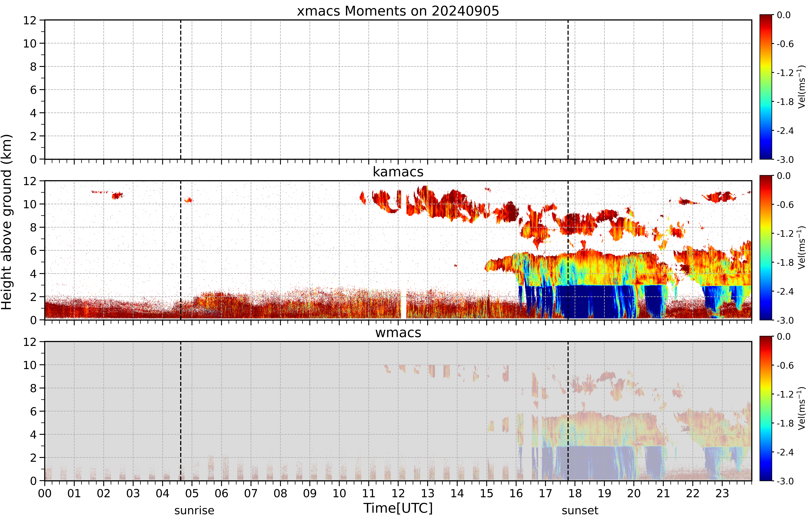Click the sunset dashed line in xmacs panel

[x=568, y=90]
